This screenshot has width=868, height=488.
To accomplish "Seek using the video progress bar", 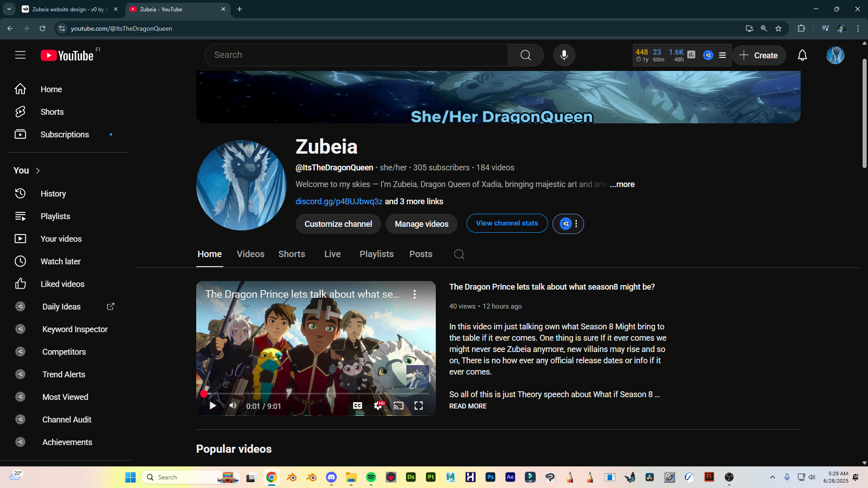I will [316, 394].
